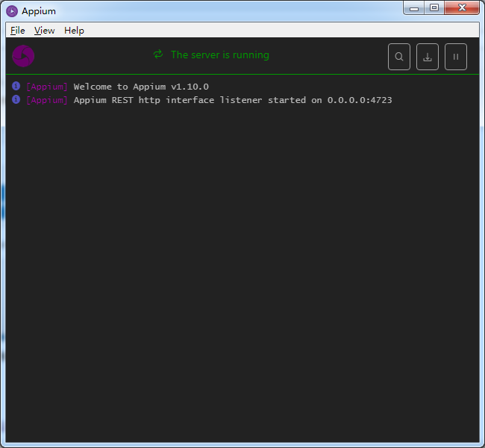Screen dimensions: 485x448
Task: Click the purple Appium logo in the toolbar
Action: pyautogui.click(x=23, y=56)
